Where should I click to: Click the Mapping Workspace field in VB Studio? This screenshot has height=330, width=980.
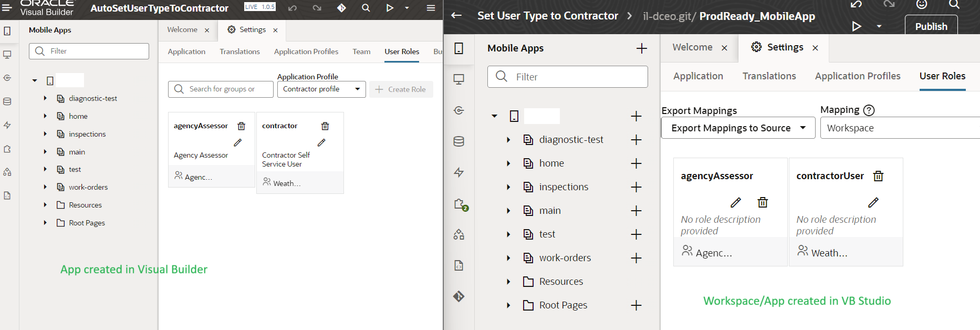(900, 128)
